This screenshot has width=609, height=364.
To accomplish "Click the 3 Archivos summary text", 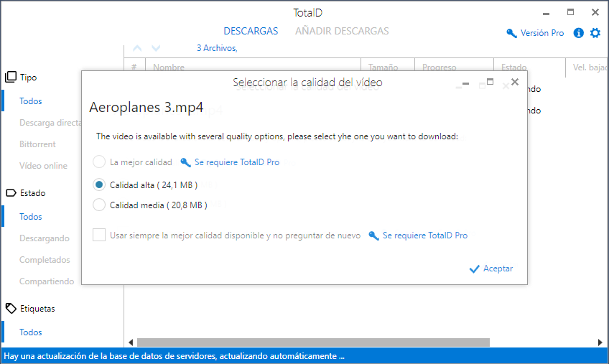I will 217,48.
